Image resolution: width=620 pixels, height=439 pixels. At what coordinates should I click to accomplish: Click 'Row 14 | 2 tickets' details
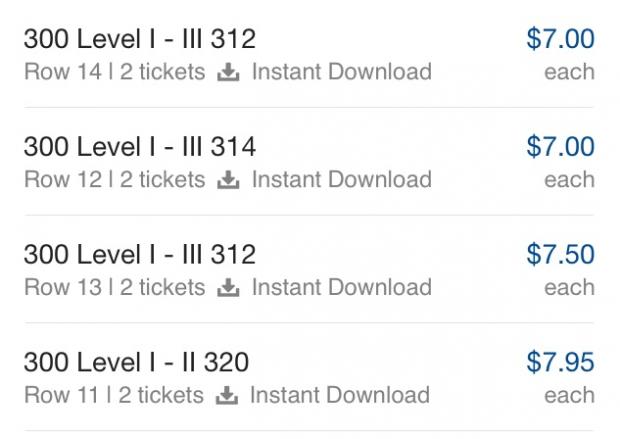[x=114, y=72]
